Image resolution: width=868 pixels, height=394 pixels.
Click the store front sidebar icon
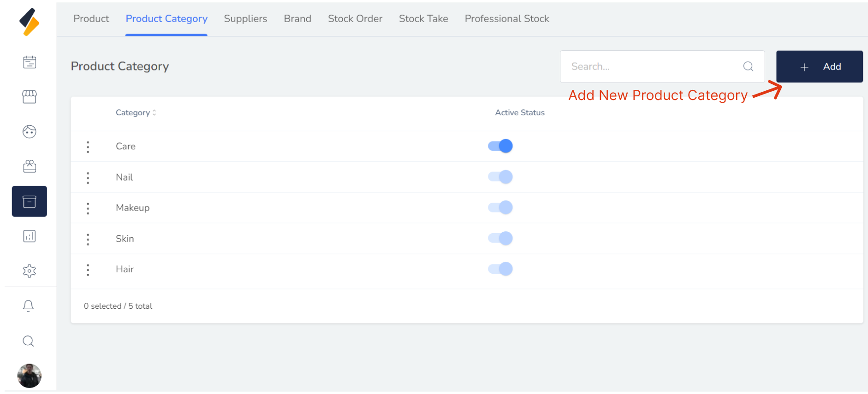[30, 97]
